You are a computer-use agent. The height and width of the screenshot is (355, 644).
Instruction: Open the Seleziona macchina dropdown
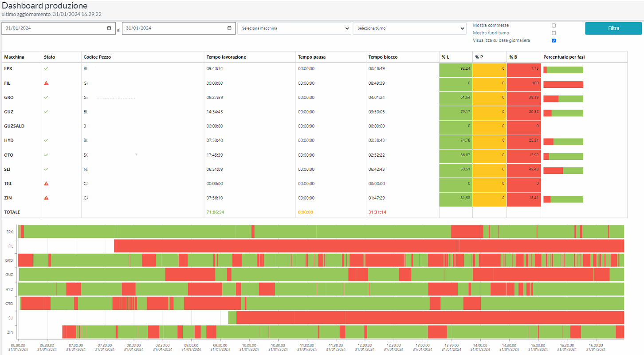click(294, 28)
